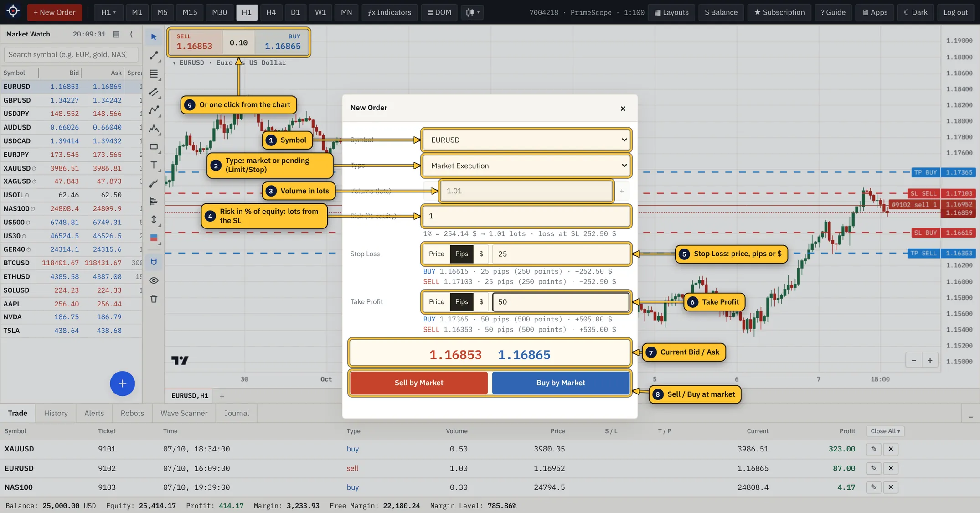
Task: Click the Risk % equity input field
Action: tap(526, 216)
